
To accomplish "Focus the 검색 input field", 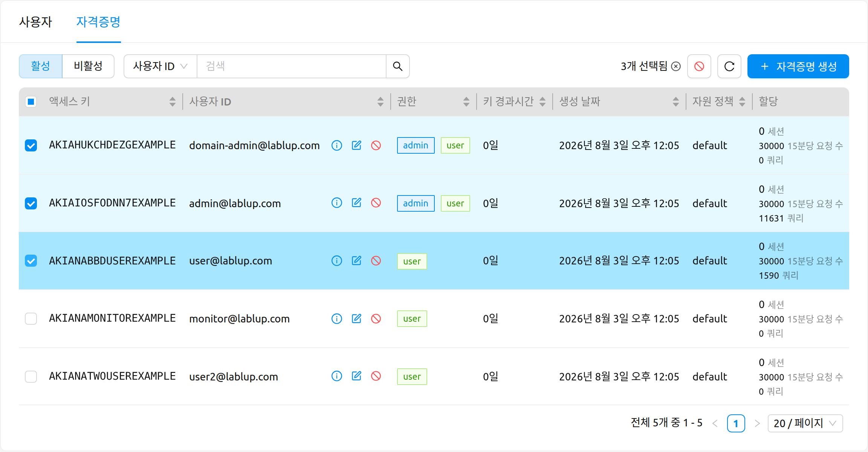I will 292,66.
